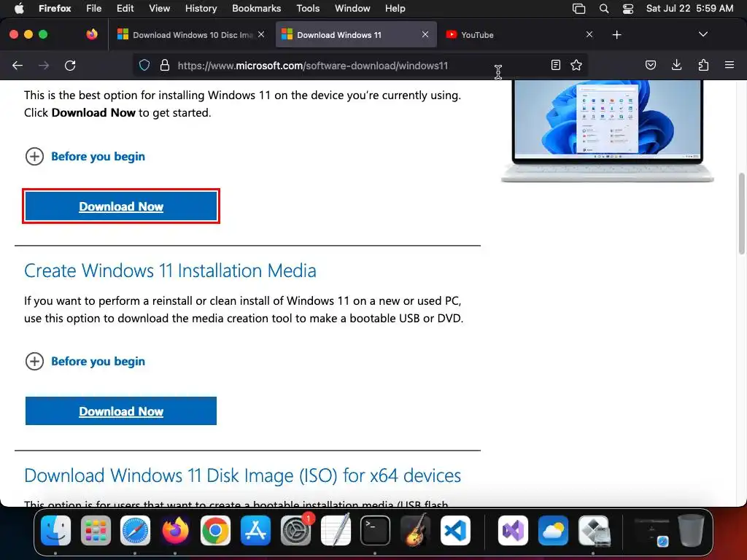
Task: Launch Google Chrome from the Dock
Action: tap(215, 530)
